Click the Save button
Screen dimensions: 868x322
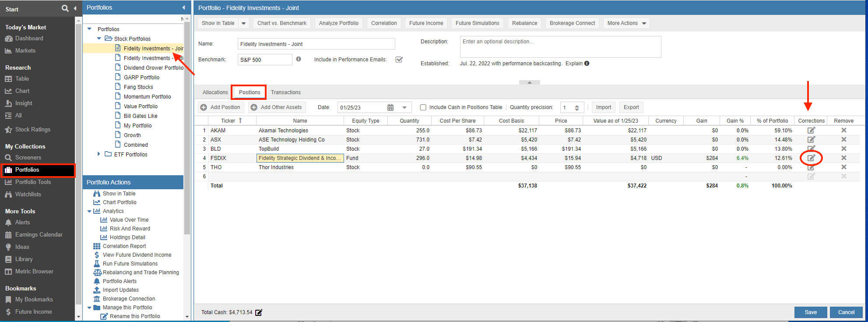811,312
